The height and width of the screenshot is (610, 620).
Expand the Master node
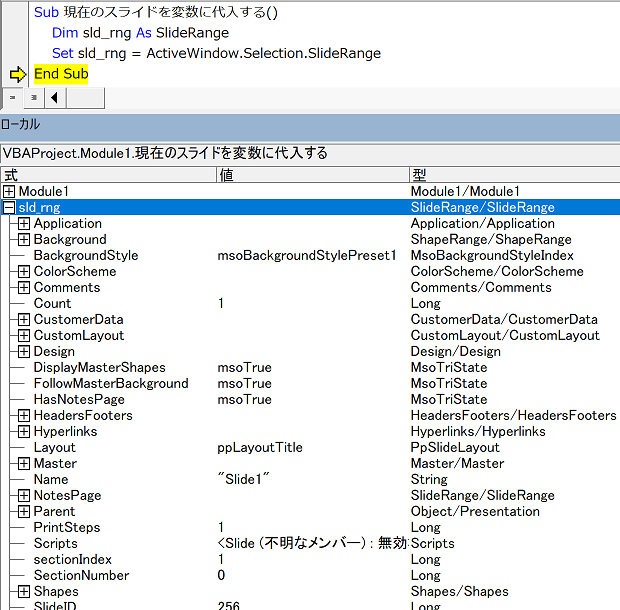pyautogui.click(x=24, y=463)
